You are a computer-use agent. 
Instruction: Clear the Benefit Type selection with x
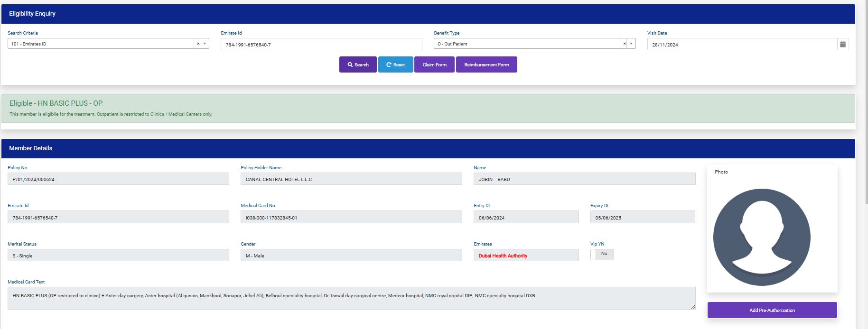click(625, 44)
